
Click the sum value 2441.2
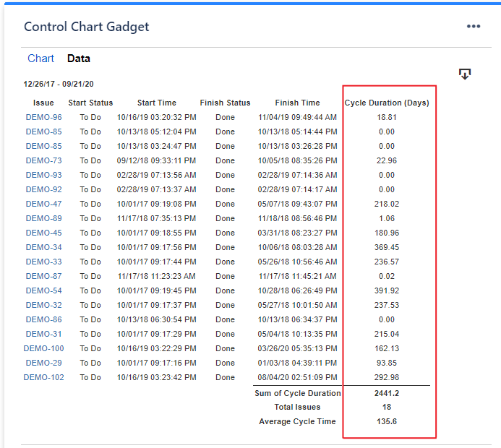(387, 393)
